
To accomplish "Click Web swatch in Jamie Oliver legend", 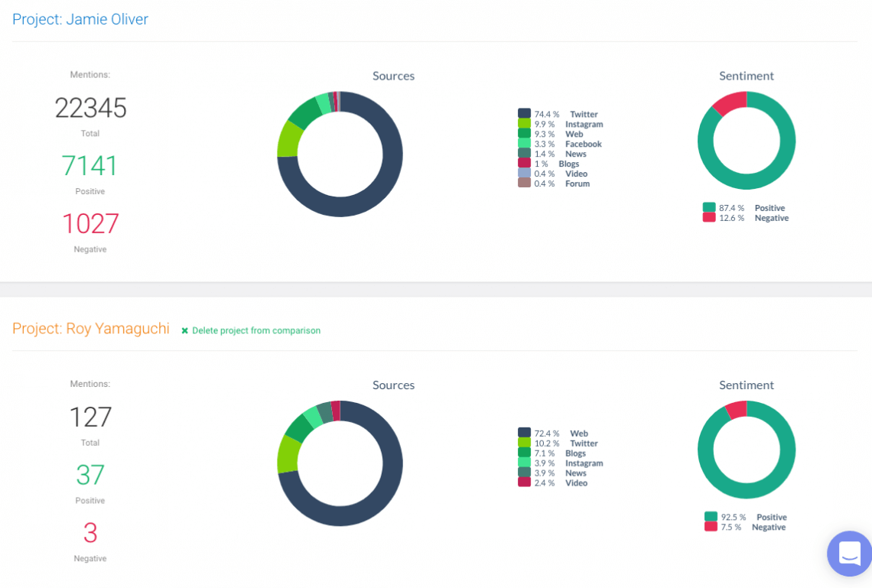I will point(524,133).
